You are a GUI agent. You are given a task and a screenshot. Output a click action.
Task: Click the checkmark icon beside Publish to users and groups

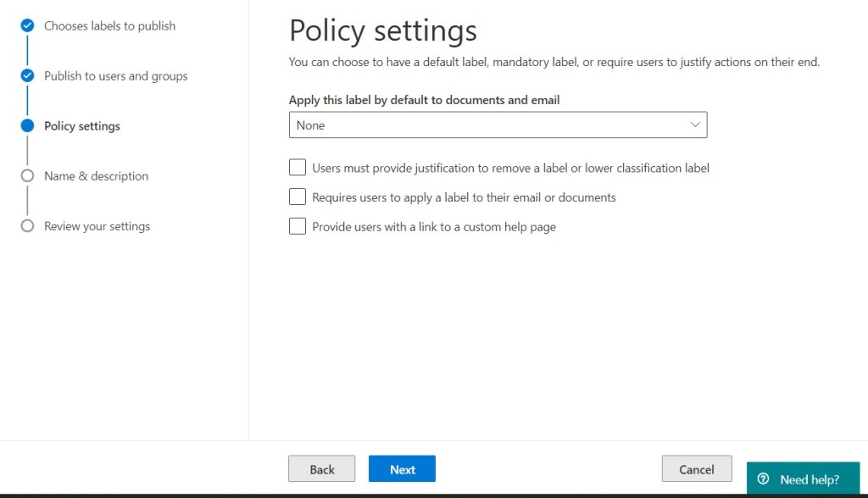click(x=27, y=76)
